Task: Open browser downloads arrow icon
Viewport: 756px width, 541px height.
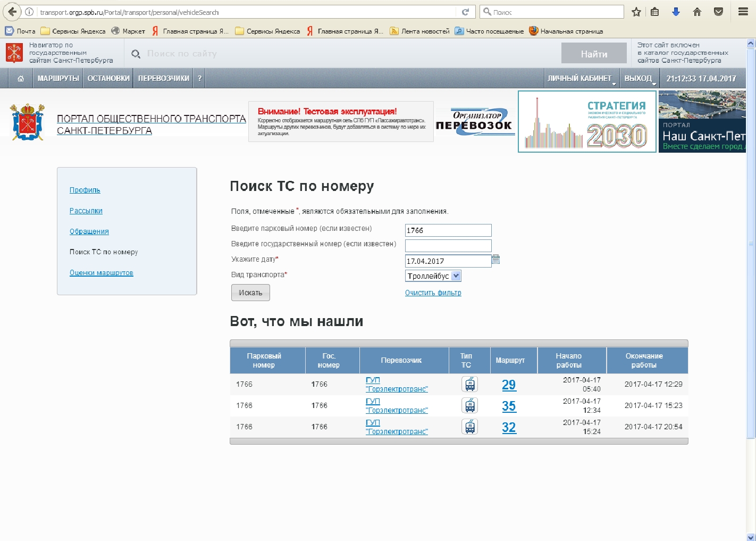Action: (x=676, y=12)
